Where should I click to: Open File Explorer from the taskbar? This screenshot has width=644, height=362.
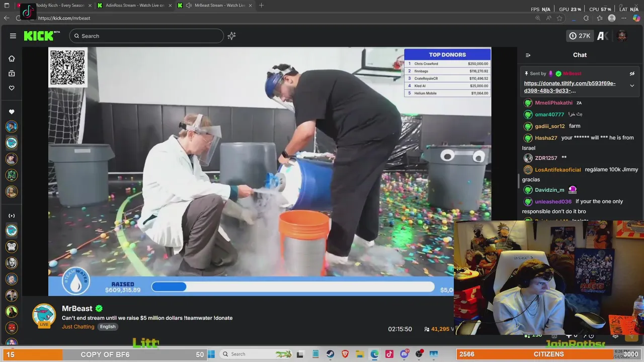click(360, 354)
